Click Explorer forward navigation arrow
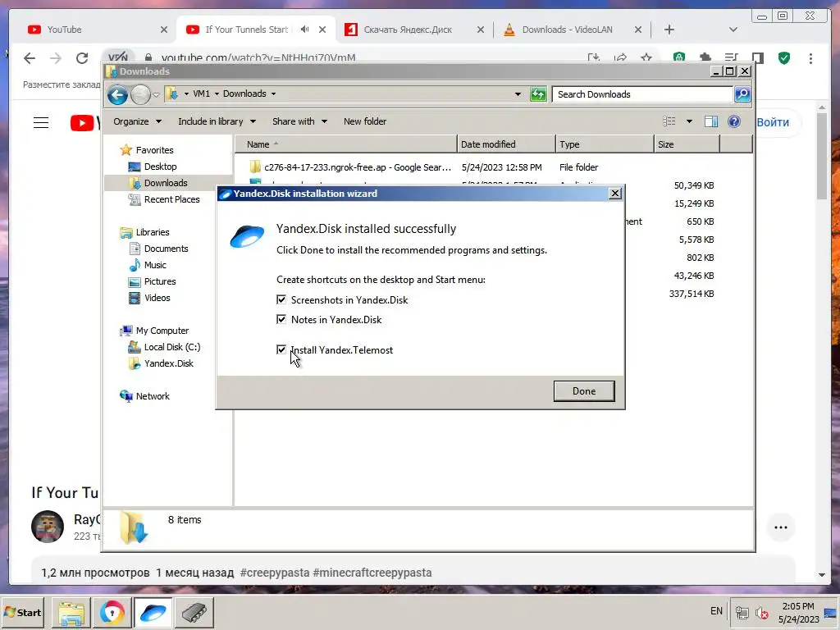The width and height of the screenshot is (840, 630). (140, 95)
